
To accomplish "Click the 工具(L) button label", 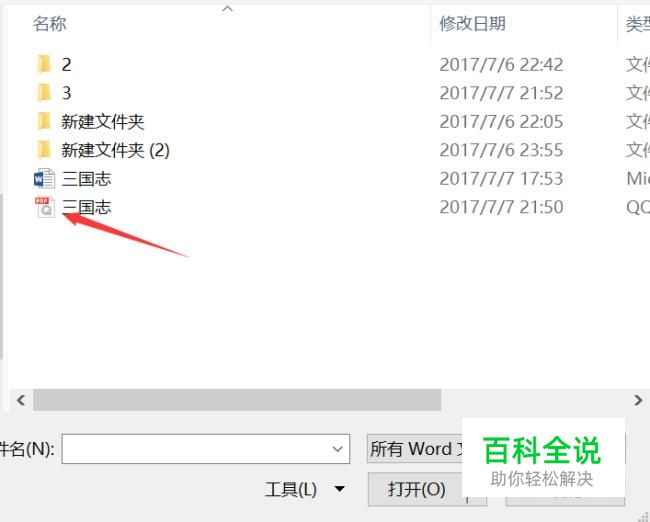I will [x=291, y=490].
